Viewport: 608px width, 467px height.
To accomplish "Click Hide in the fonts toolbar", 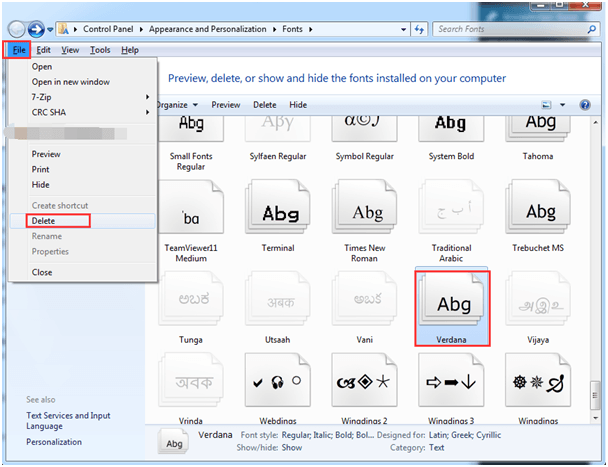I will coord(298,105).
